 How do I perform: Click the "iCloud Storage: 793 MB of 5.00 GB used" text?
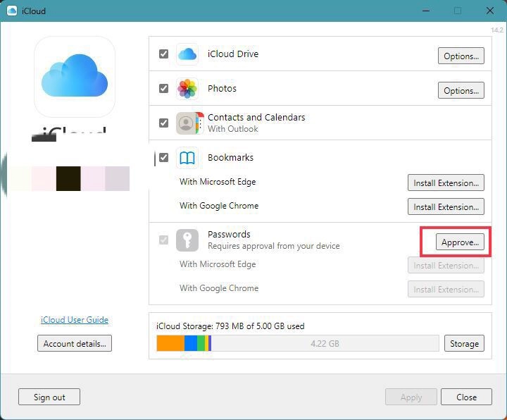[x=230, y=326]
